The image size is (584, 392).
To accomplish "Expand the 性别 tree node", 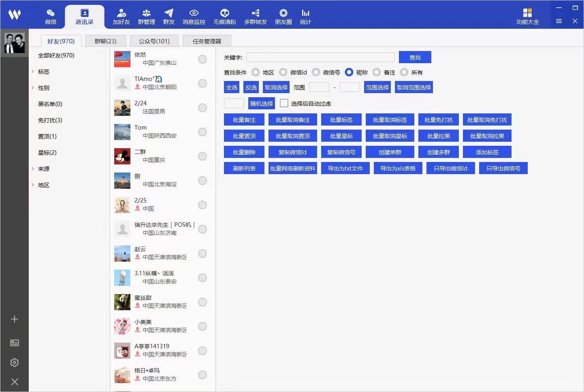I will [x=33, y=88].
